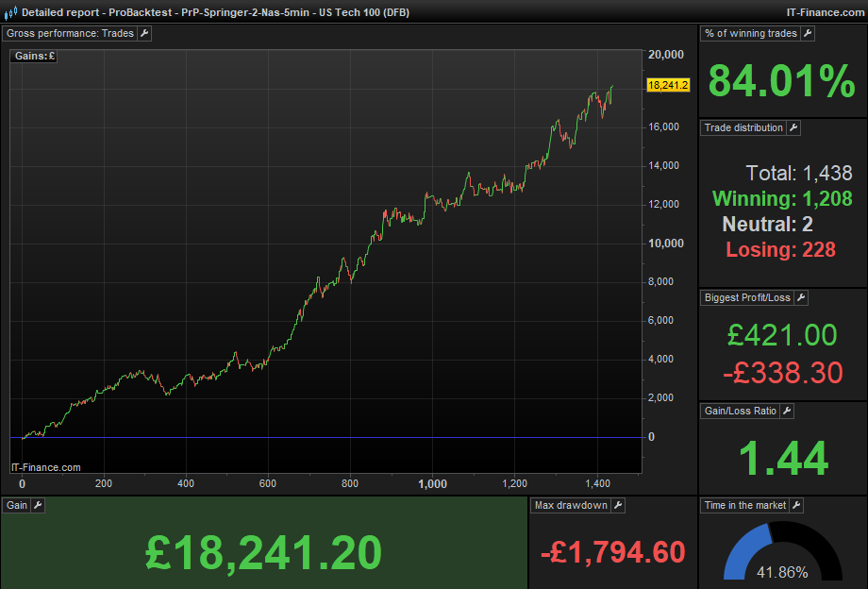The image size is (868, 589).
Task: Click wrench icon beside % of winning trades
Action: coord(808,33)
